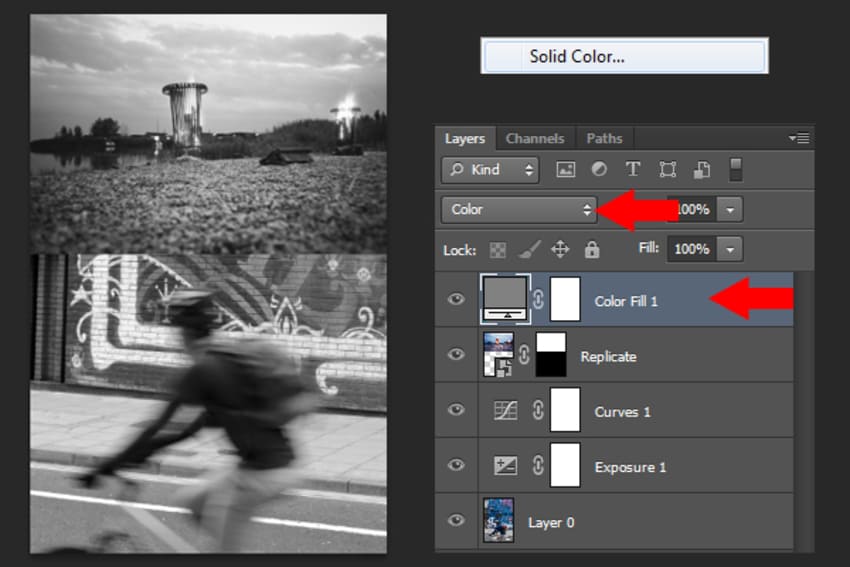
Task: Filter layers by type layers icon
Action: click(633, 169)
